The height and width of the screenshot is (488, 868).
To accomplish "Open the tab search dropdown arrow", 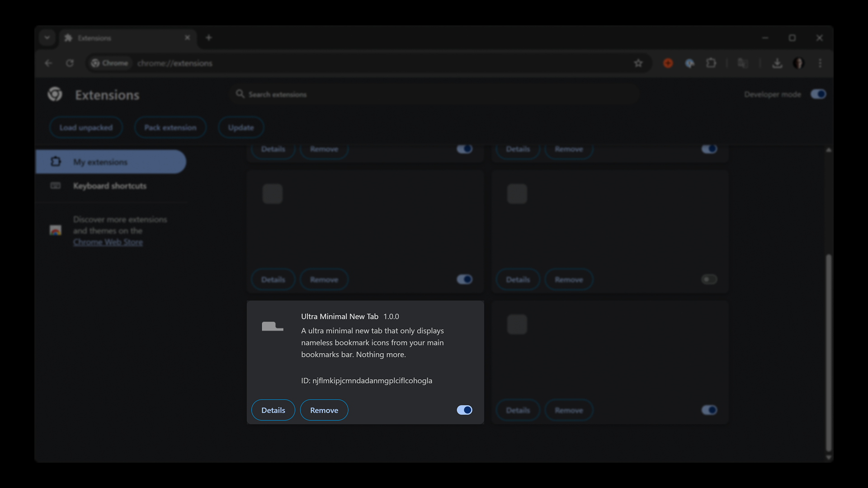I will point(47,38).
